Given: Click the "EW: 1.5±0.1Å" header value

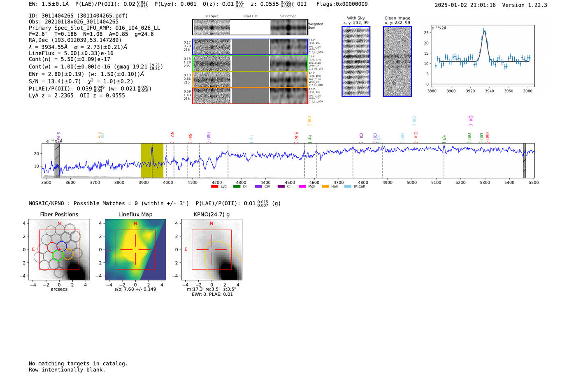Looking at the screenshot, I should pos(49,4).
